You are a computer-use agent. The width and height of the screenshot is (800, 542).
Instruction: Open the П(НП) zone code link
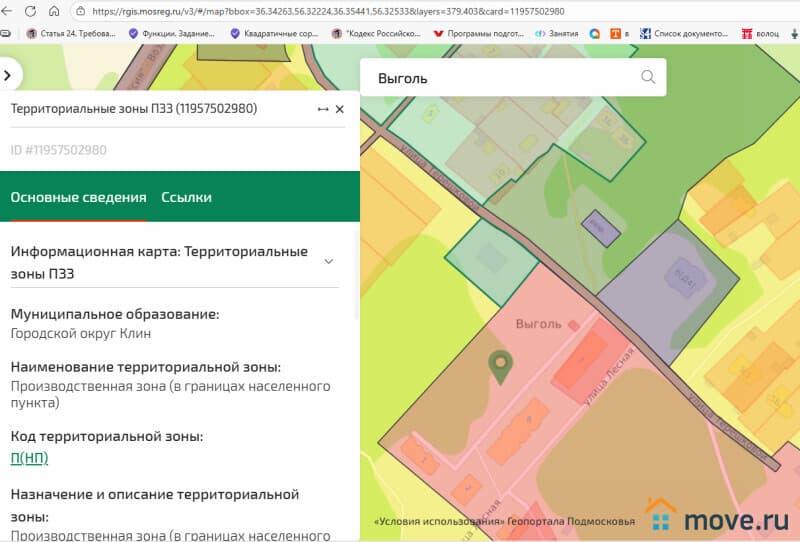(29, 458)
